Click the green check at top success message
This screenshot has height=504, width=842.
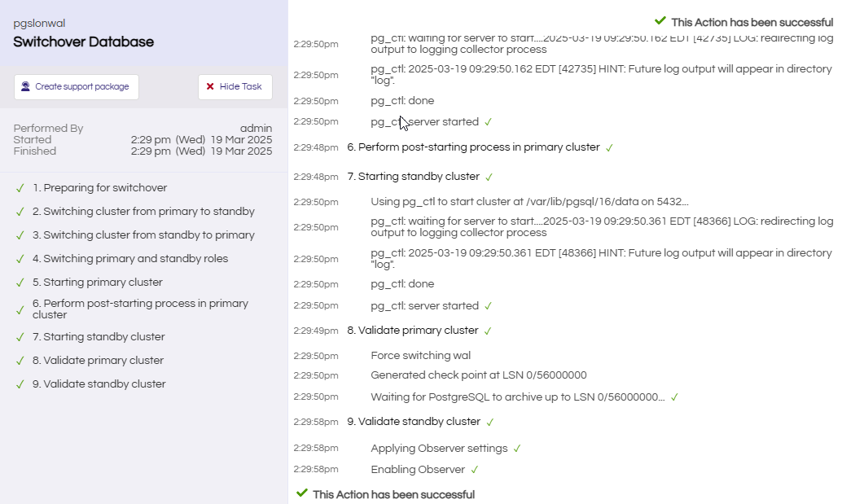[660, 21]
